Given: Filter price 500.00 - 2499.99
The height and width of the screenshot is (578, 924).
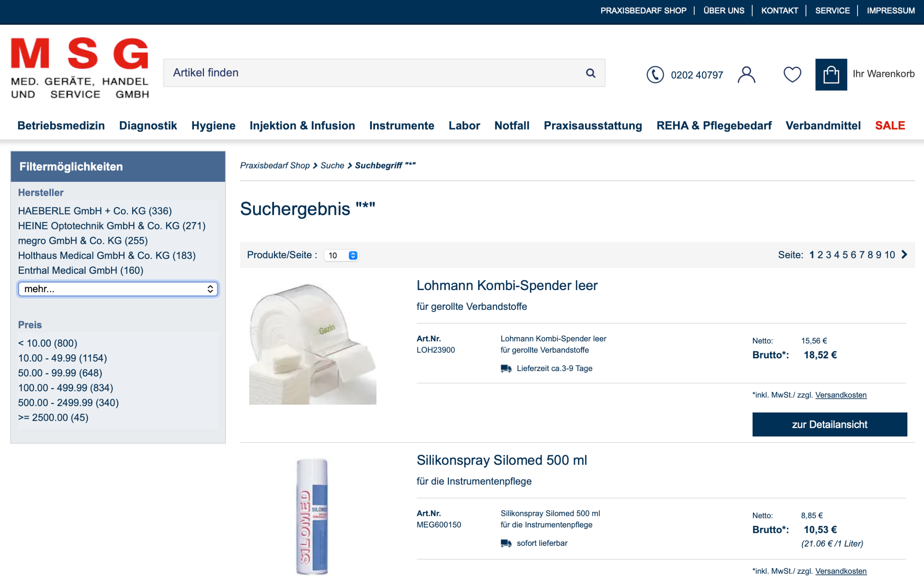Looking at the screenshot, I should 68,403.
